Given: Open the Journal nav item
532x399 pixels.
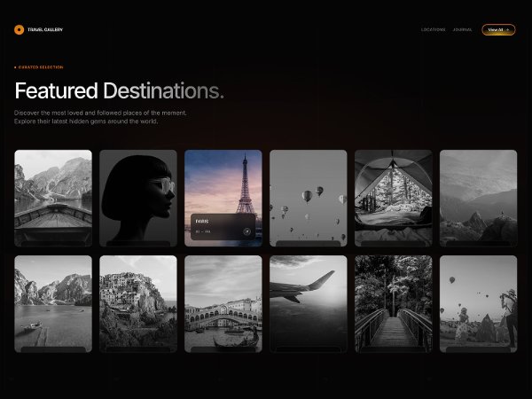Looking at the screenshot, I should click(462, 30).
